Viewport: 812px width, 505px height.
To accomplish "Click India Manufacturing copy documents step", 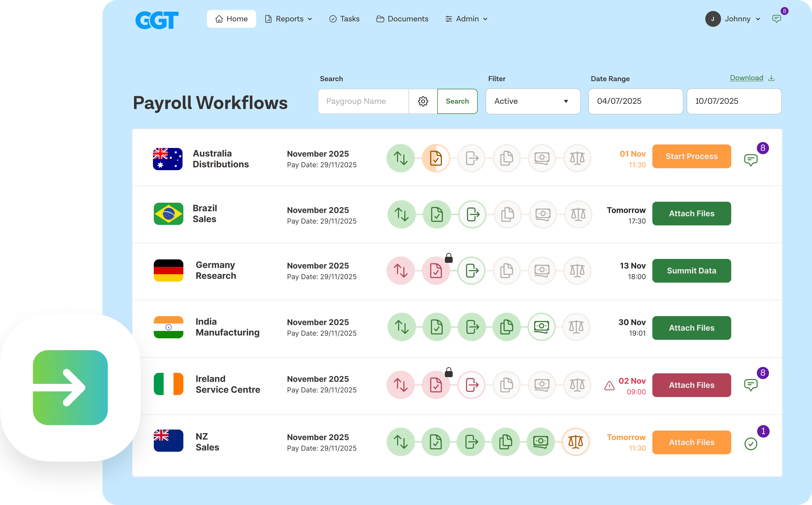I will [507, 327].
